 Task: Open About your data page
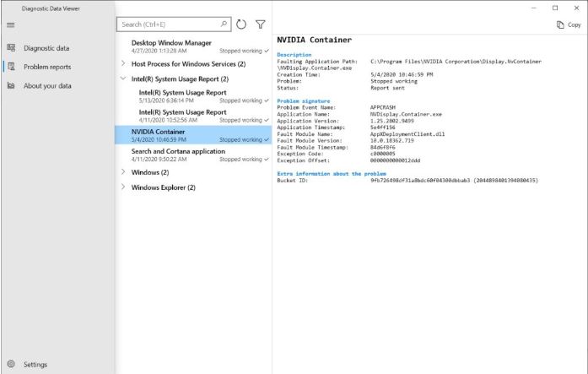(47, 85)
